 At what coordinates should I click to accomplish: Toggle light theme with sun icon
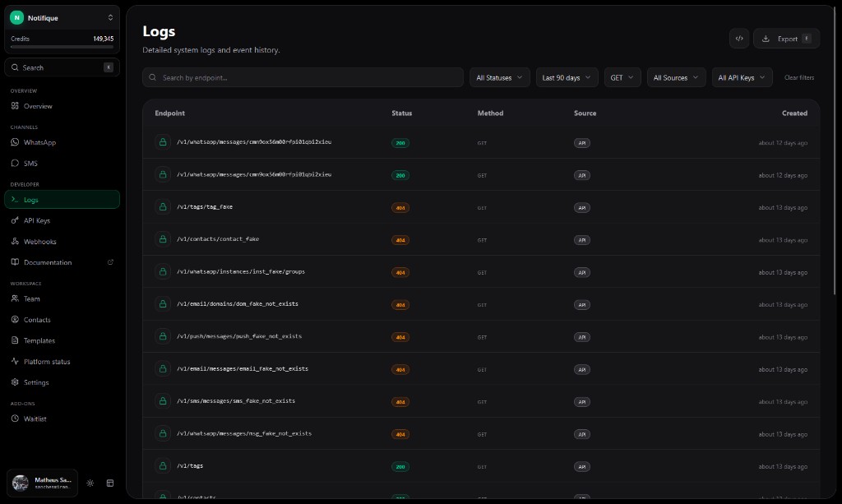[x=90, y=483]
